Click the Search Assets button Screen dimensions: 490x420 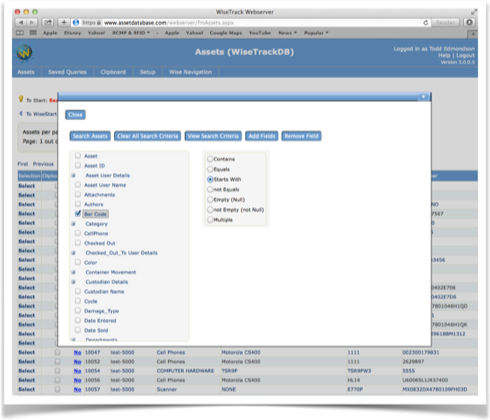90,136
